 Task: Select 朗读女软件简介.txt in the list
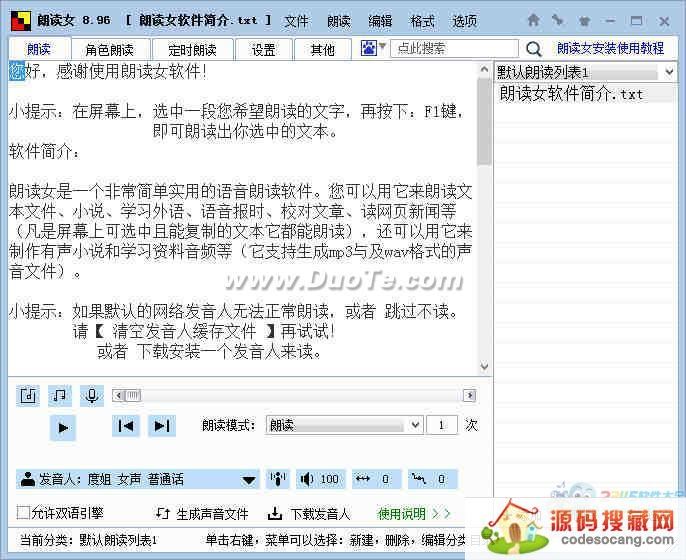(571, 94)
